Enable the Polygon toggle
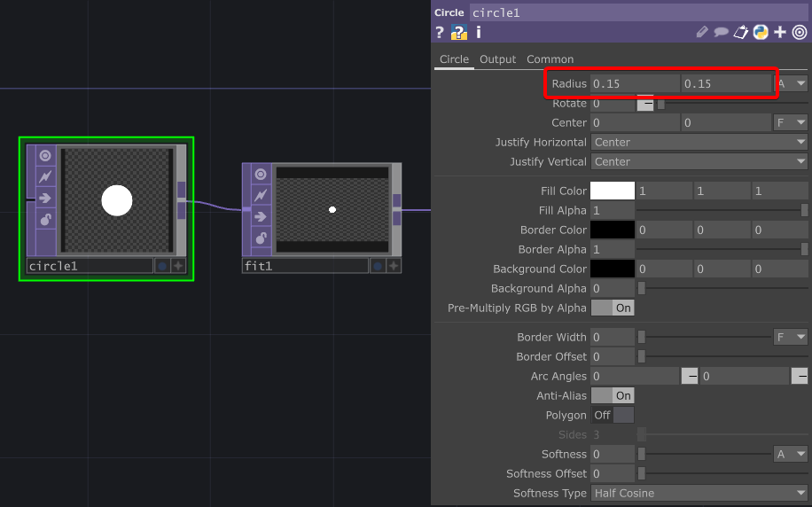This screenshot has width=812, height=507. (x=613, y=416)
